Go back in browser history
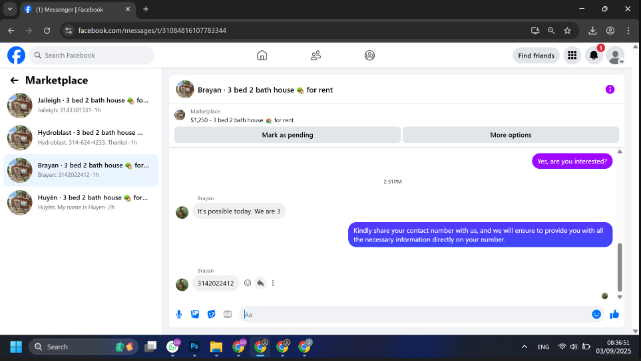641x361 pixels. [x=11, y=31]
